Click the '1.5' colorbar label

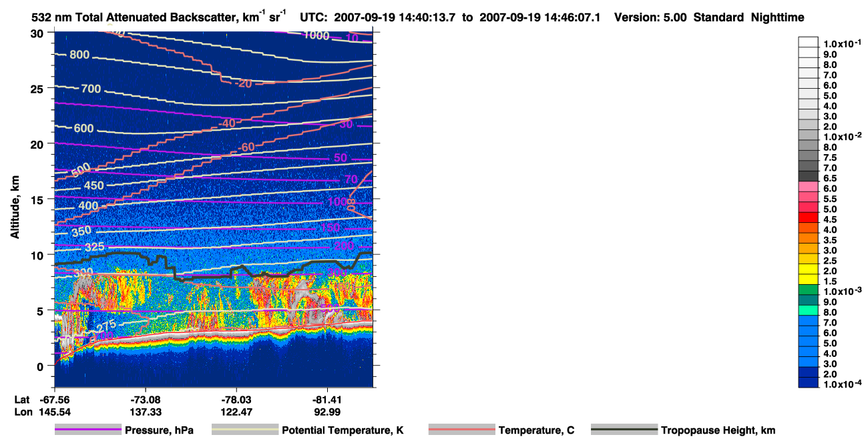830,282
